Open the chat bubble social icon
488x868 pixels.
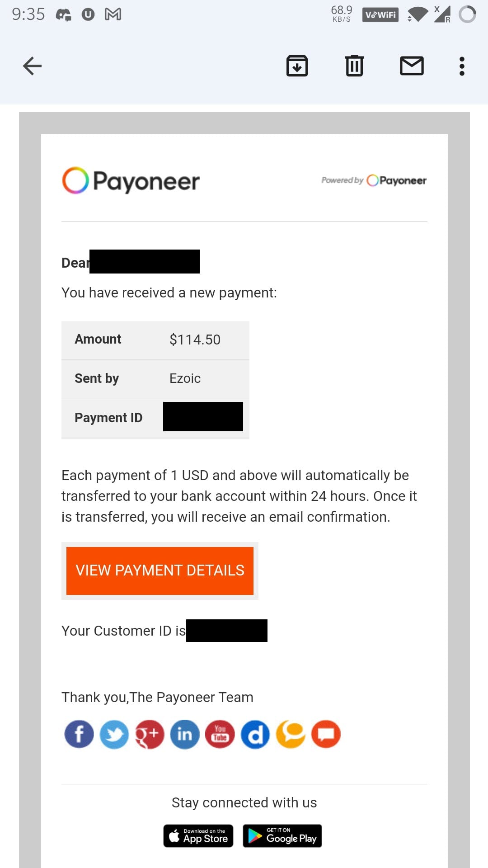(326, 734)
